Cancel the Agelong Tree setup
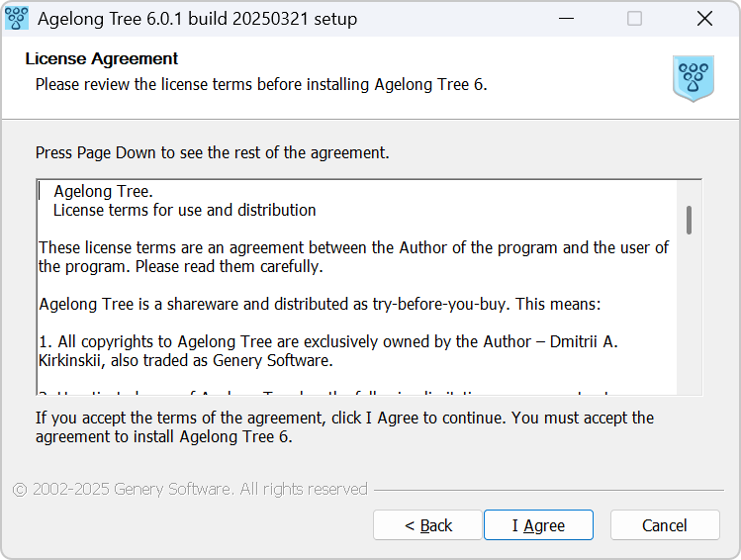This screenshot has width=741, height=560. coord(665,525)
